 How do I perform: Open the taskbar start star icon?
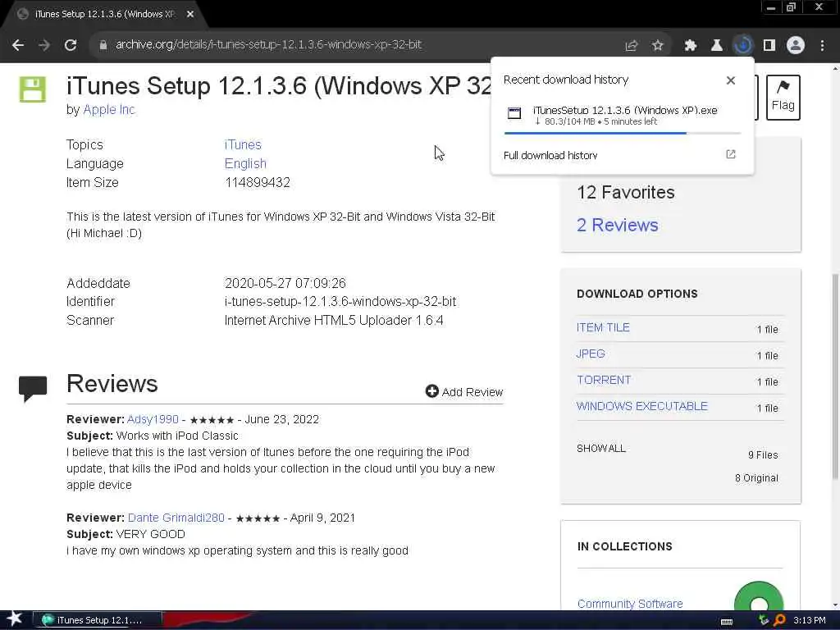(15, 619)
